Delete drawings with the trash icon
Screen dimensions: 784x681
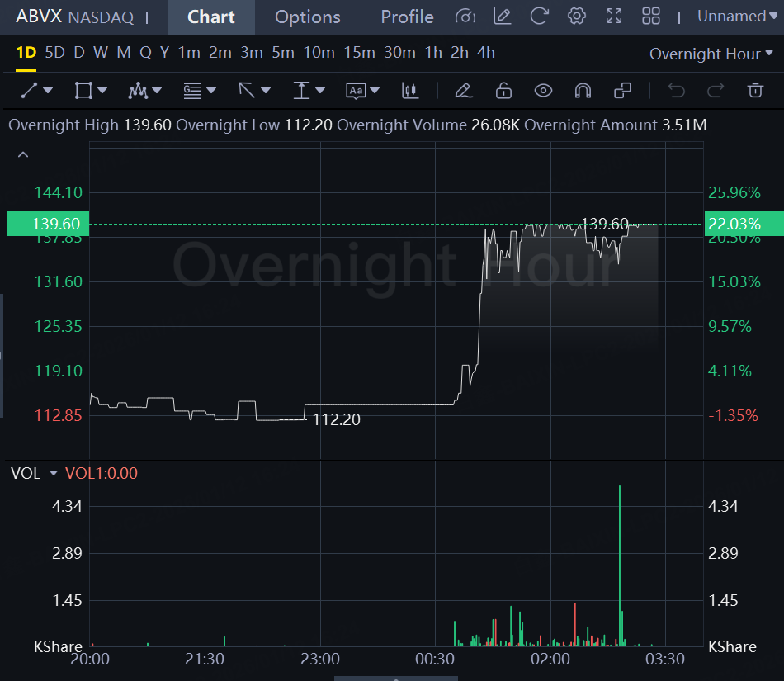pyautogui.click(x=755, y=91)
